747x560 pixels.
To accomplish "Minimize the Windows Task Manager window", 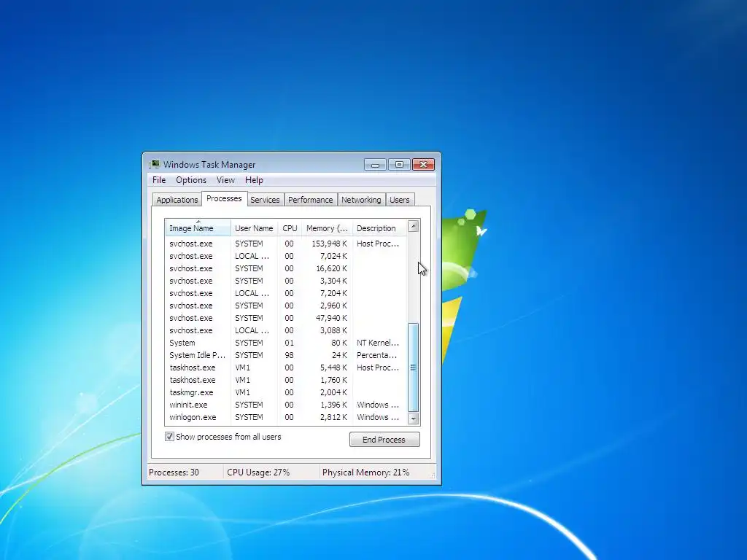I will click(375, 165).
